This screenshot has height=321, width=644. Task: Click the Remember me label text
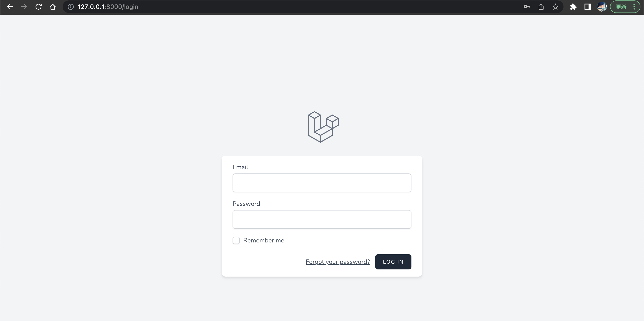tap(263, 240)
